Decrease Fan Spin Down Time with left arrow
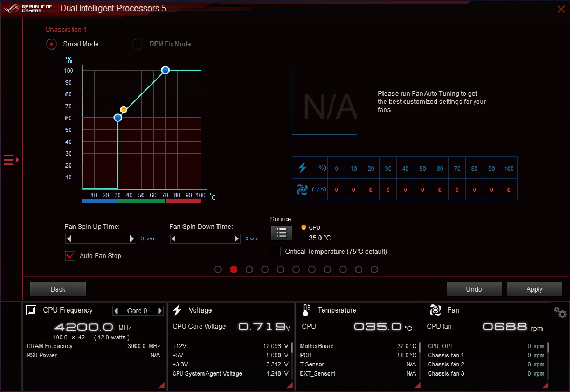The width and height of the screenshot is (570, 392). [174, 239]
